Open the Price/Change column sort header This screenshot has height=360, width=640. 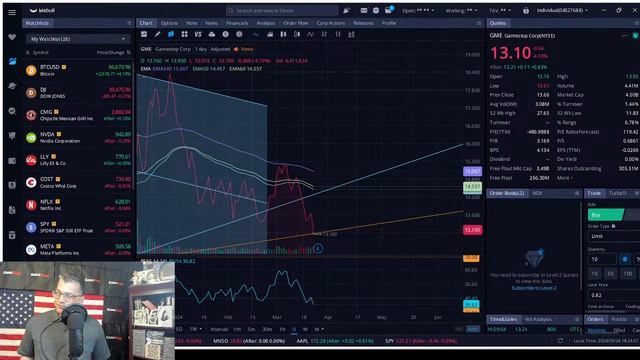(113, 53)
